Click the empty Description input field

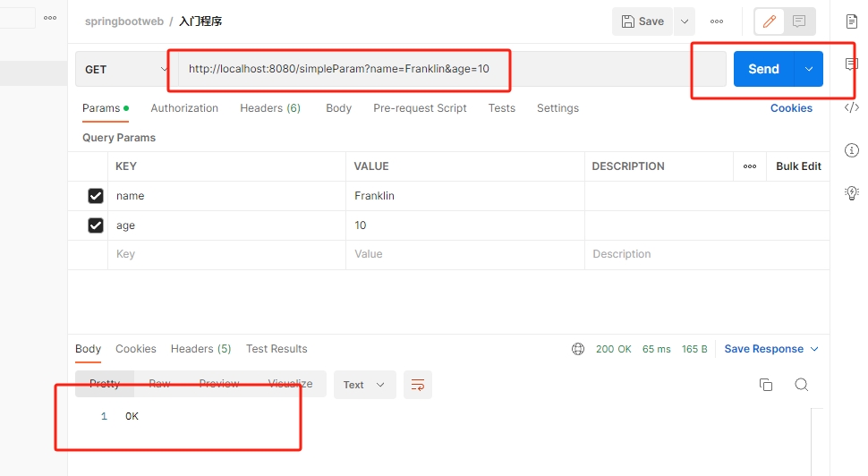pos(707,254)
